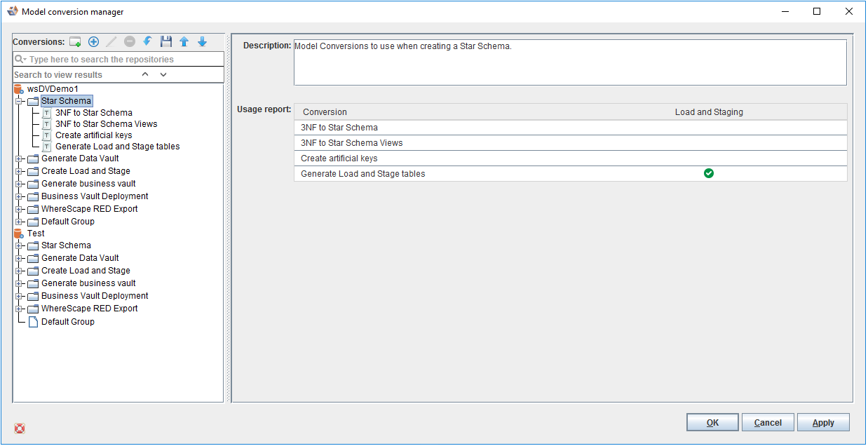
Task: Click the Apply button
Action: (823, 423)
